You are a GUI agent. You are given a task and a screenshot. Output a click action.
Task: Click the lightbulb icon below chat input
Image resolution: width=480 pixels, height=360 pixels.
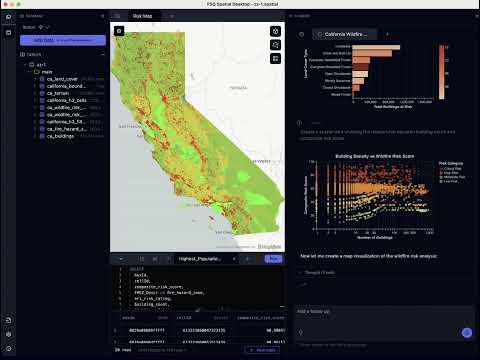point(301,332)
